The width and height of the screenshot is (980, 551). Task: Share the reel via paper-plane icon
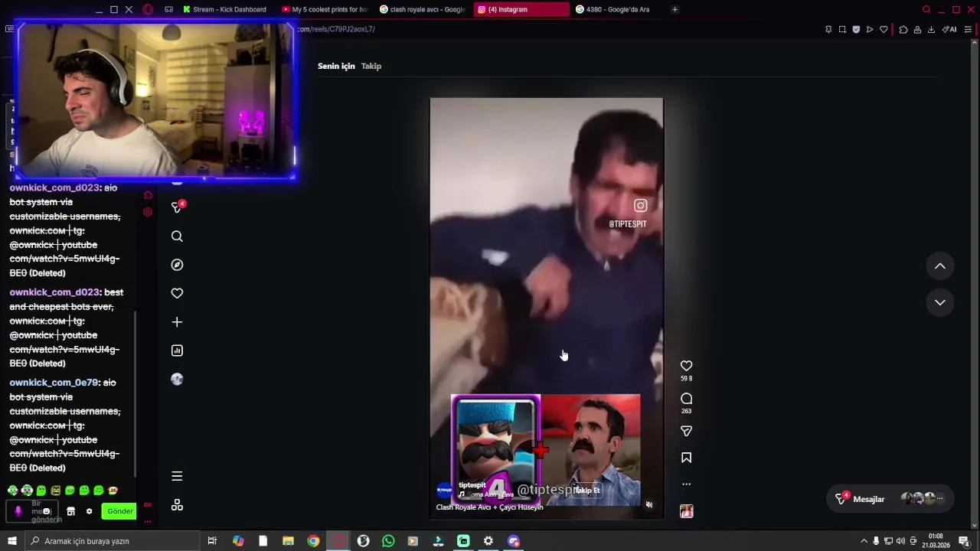(x=686, y=432)
